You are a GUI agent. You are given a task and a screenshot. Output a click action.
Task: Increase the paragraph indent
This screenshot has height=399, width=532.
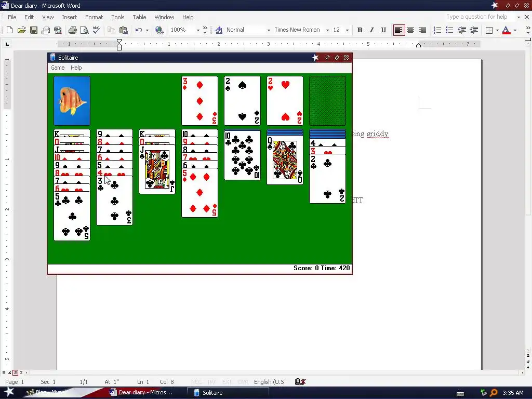tap(474, 30)
